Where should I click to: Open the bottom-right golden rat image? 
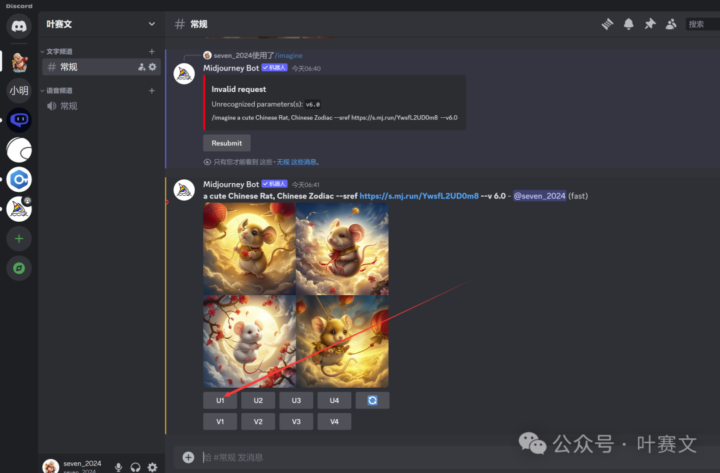click(343, 342)
